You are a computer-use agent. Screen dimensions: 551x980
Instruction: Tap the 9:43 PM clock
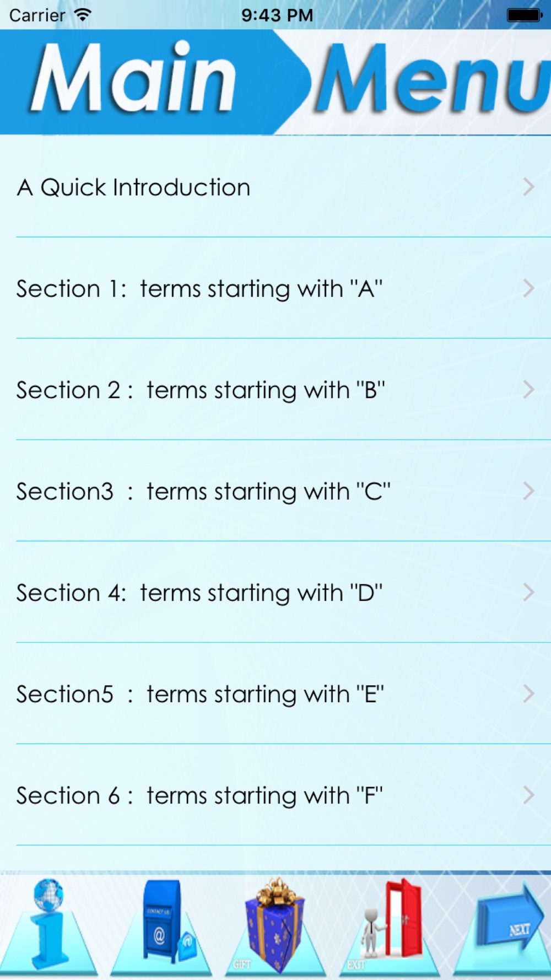(277, 15)
